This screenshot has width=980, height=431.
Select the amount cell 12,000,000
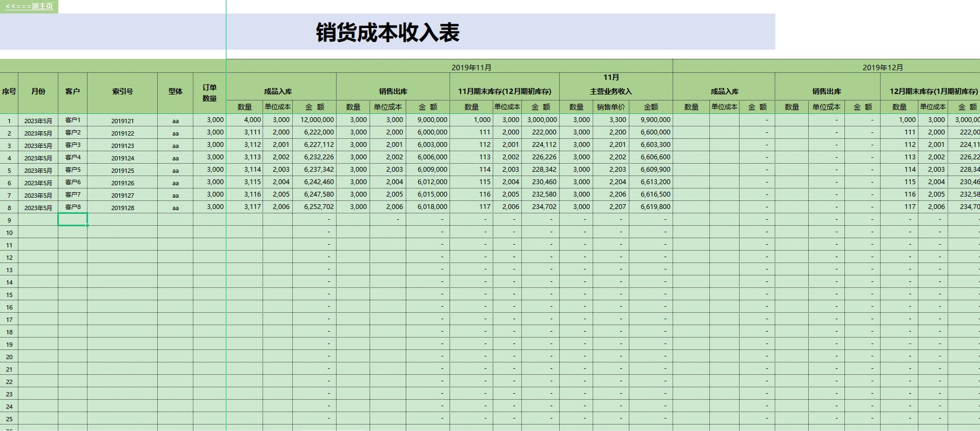(314, 120)
